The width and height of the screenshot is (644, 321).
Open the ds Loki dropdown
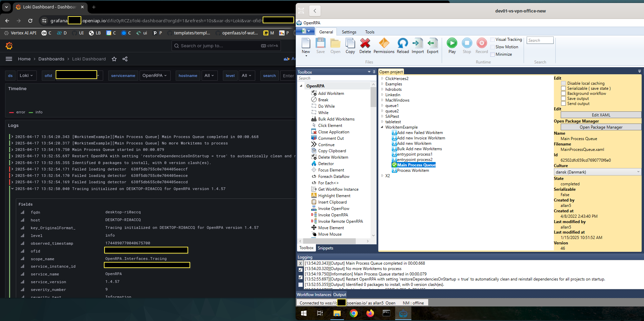coord(27,76)
